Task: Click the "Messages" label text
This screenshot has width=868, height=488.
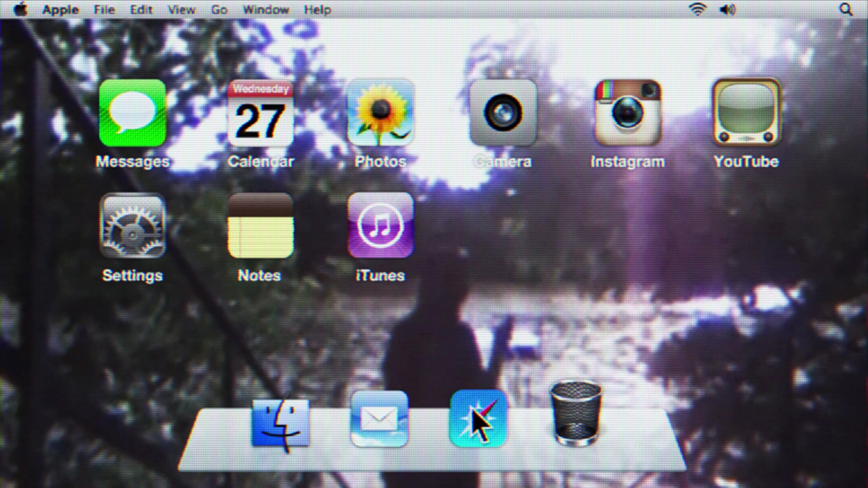Action: coord(132,162)
